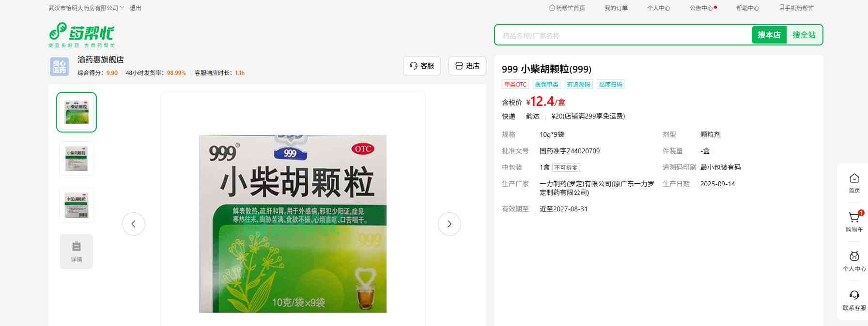The width and height of the screenshot is (868, 326).
Task: Expand the 武汉市怡明大药房 account dropdown
Action: pyautogui.click(x=86, y=8)
